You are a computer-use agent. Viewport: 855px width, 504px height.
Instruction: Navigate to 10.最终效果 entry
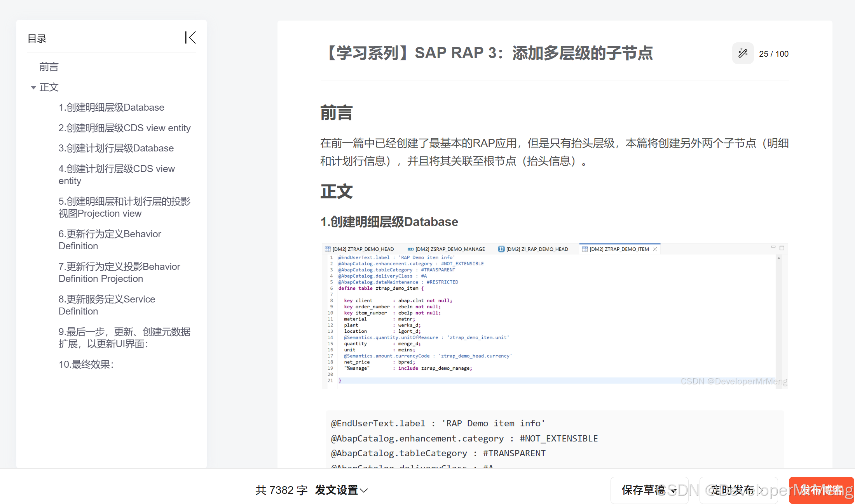pos(86,365)
